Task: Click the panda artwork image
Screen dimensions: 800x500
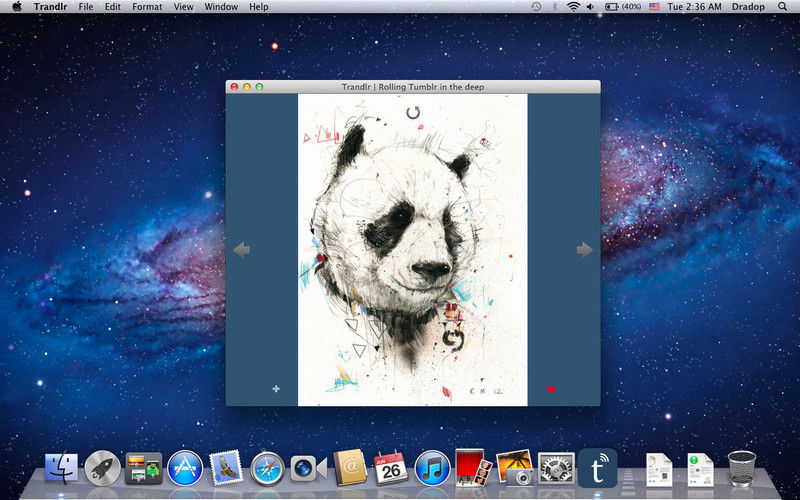Action: 412,250
